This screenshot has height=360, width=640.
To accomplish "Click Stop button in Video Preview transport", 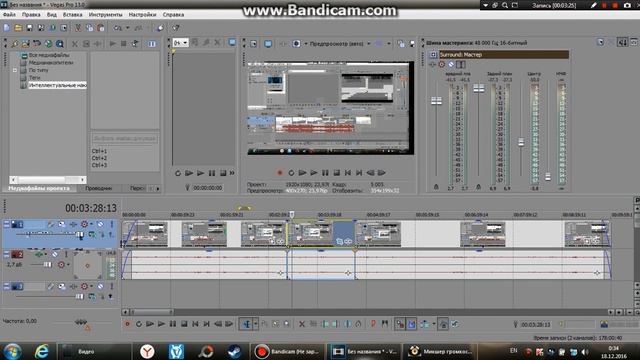I will coord(336,173).
